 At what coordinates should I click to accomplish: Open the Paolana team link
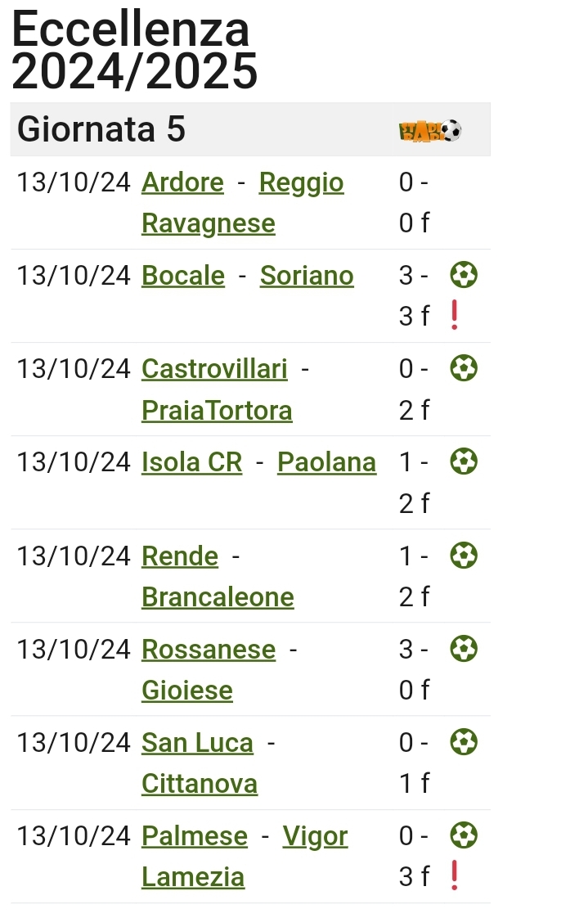(326, 462)
